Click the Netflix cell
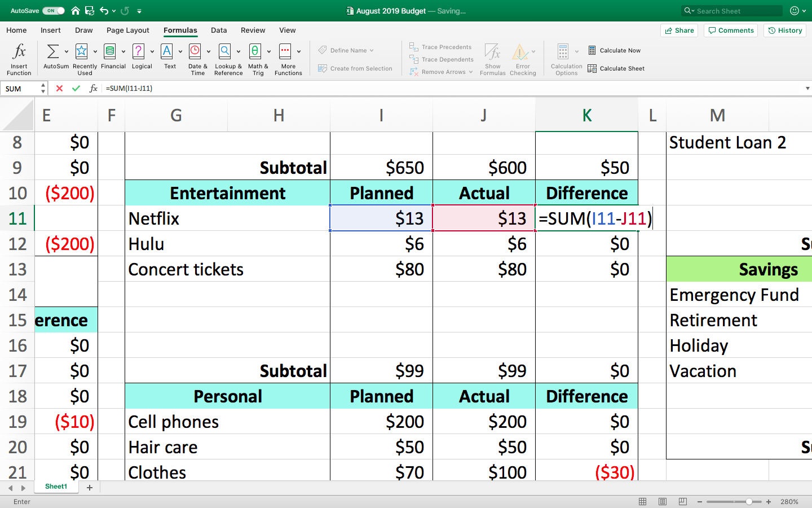Screen dimensions: 812x508 coord(227,218)
